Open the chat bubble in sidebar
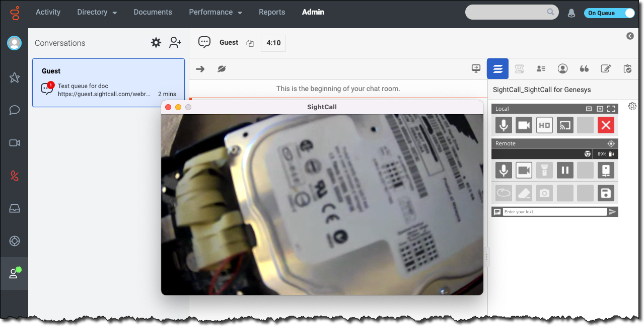This screenshot has height=327, width=644. click(x=15, y=110)
